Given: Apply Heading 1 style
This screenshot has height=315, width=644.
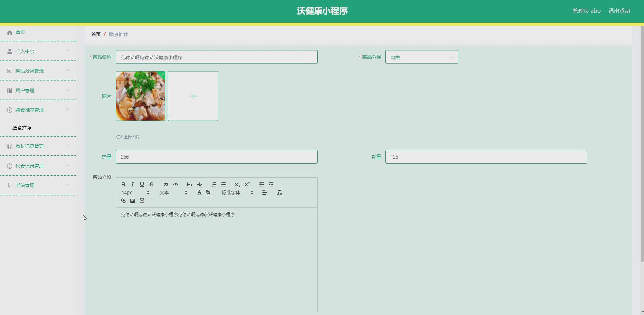Looking at the screenshot, I should pos(190,184).
